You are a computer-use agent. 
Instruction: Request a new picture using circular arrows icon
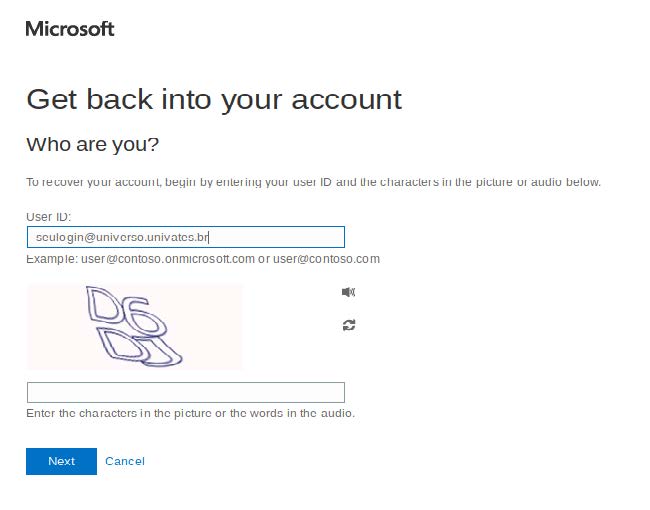(348, 325)
